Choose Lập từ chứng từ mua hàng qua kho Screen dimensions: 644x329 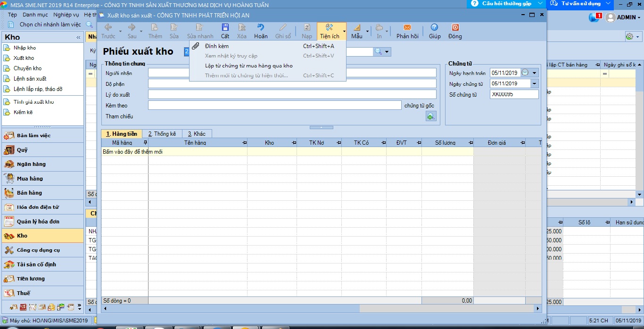(249, 66)
